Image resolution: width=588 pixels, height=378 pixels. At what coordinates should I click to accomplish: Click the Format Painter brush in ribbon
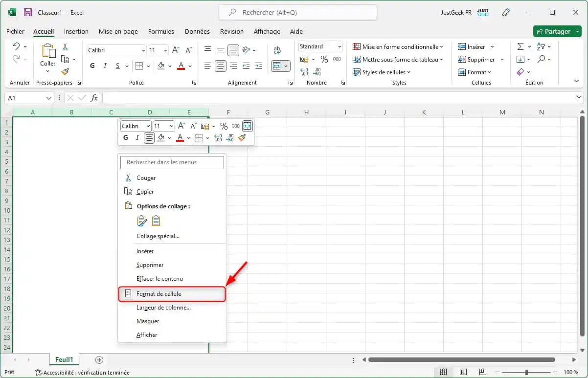65,71
